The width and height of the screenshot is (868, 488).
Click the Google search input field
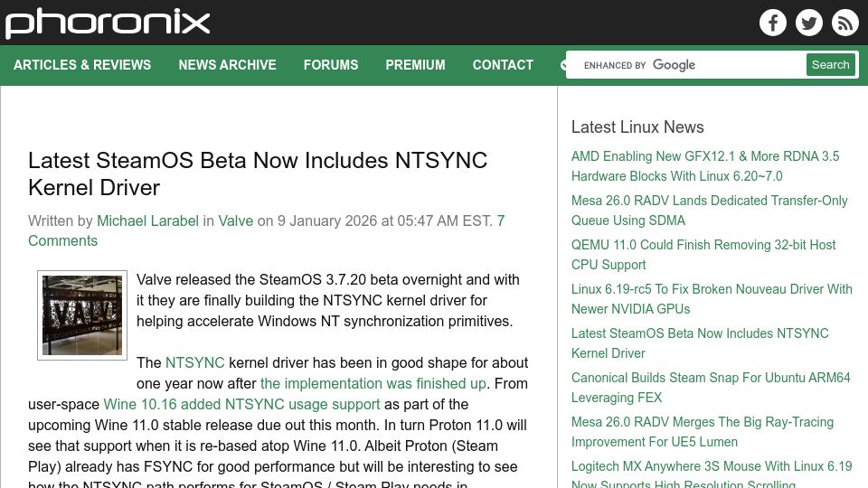(688, 65)
